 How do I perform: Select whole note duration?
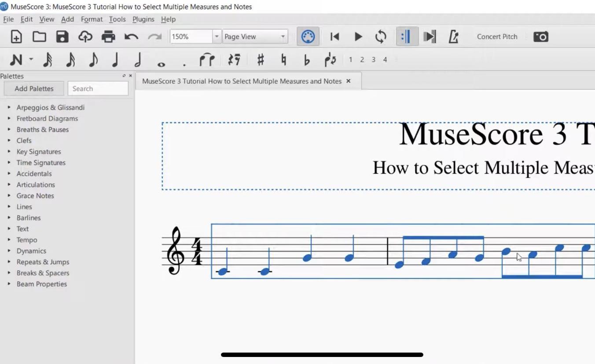coord(161,64)
